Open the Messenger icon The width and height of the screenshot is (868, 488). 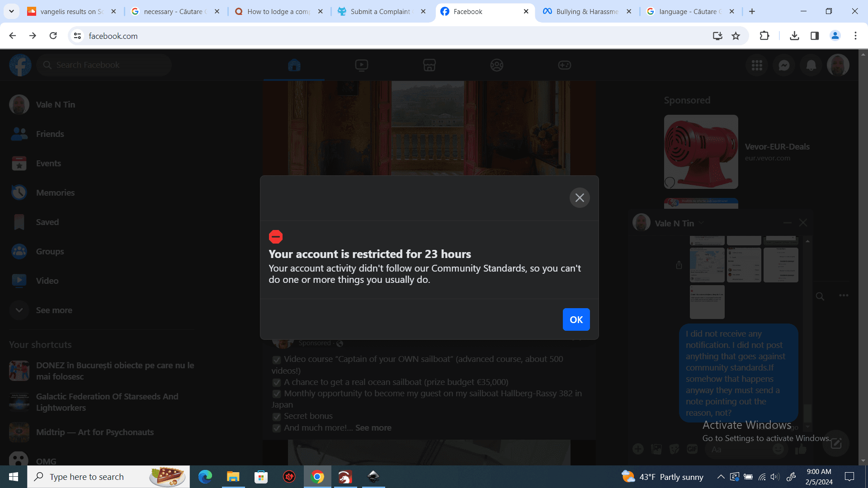[784, 66]
